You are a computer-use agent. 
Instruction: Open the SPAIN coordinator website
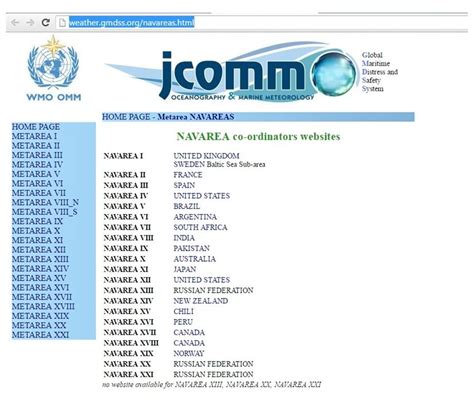click(x=184, y=185)
